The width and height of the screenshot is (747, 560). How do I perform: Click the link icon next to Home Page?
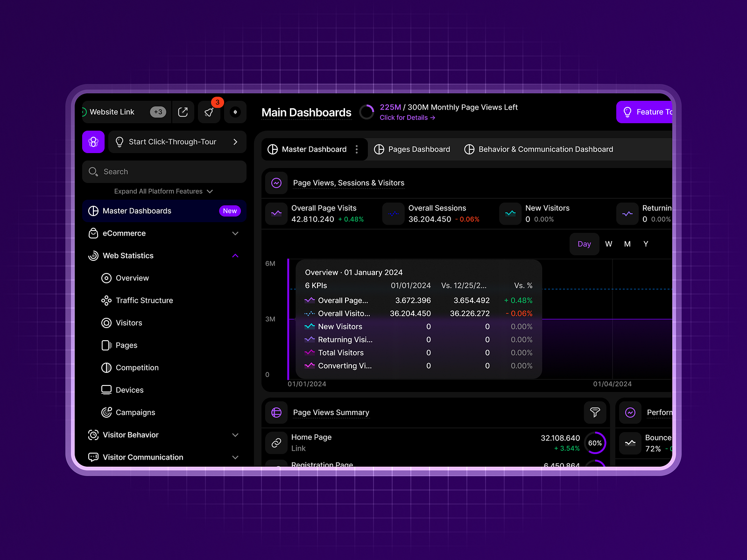click(x=276, y=443)
